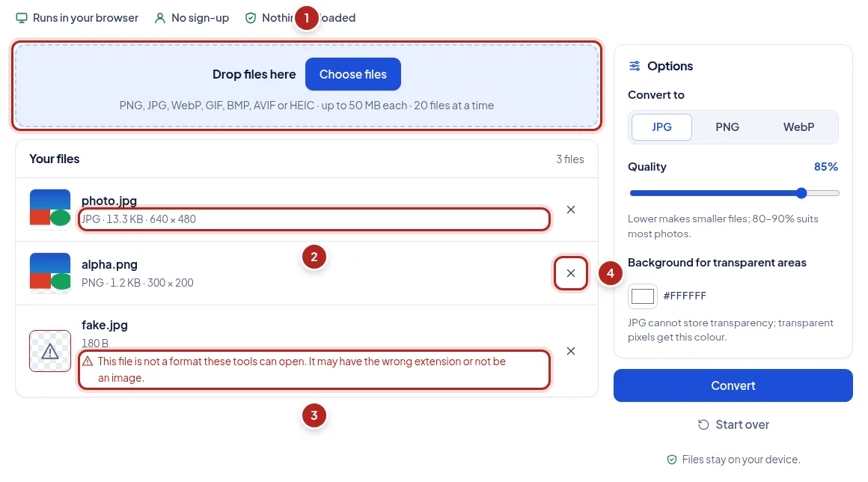Screen dimensions: 868x482
Task: Remove alpha.png with its X icon
Action: pos(571,273)
